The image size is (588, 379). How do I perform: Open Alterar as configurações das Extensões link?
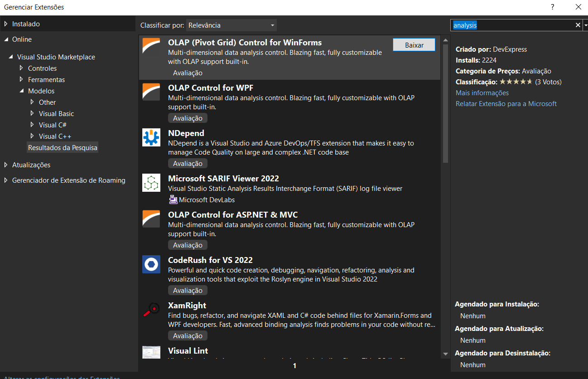point(62,377)
